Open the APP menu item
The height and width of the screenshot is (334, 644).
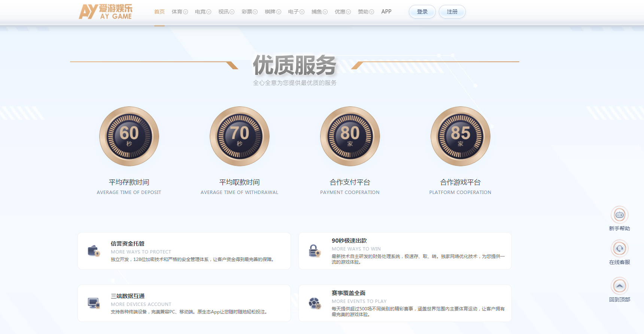tap(386, 12)
